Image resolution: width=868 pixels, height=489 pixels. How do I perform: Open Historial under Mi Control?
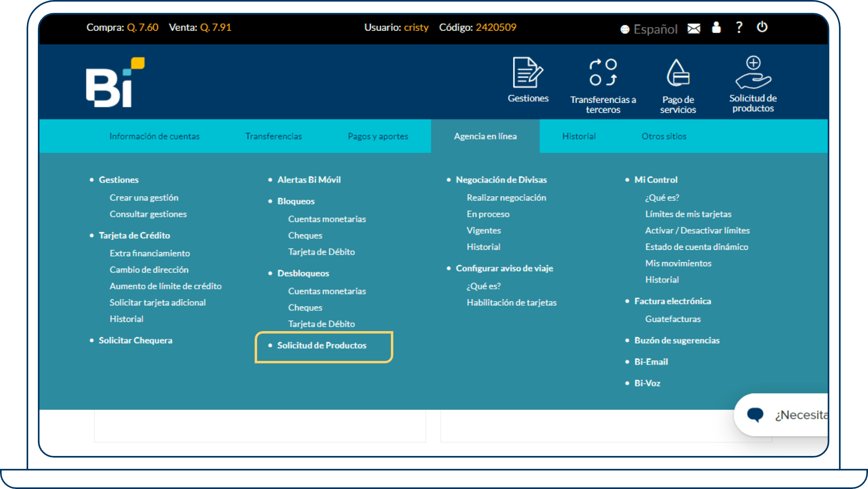[x=662, y=280]
